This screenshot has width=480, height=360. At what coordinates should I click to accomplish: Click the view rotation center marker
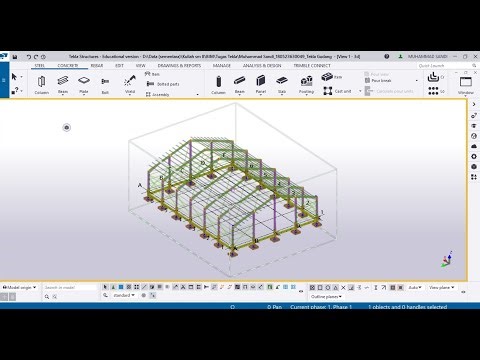coord(67,127)
